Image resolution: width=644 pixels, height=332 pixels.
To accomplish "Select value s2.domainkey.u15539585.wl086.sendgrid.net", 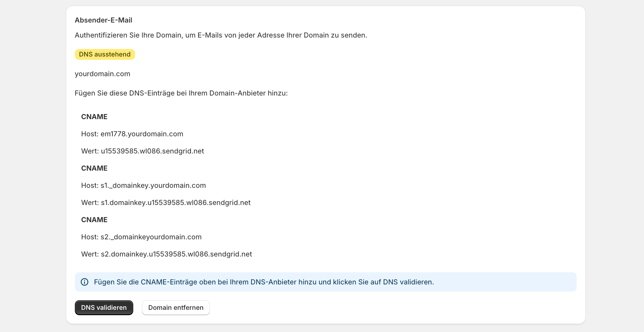I will [166, 254].
